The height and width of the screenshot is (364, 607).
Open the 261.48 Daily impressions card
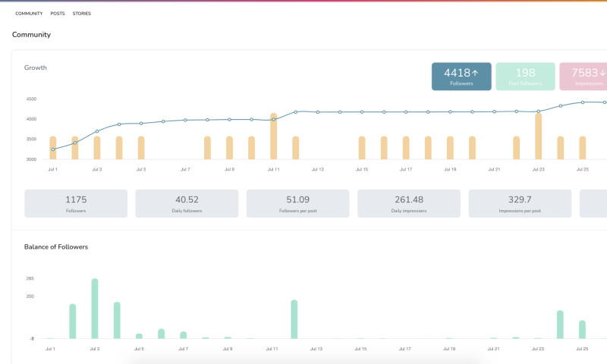[x=408, y=203]
